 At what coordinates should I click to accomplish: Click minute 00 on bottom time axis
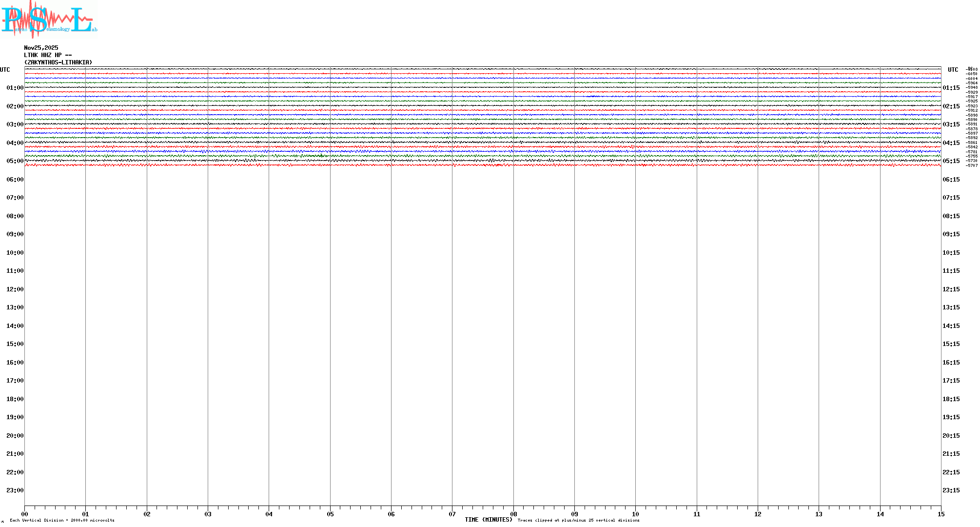click(24, 514)
